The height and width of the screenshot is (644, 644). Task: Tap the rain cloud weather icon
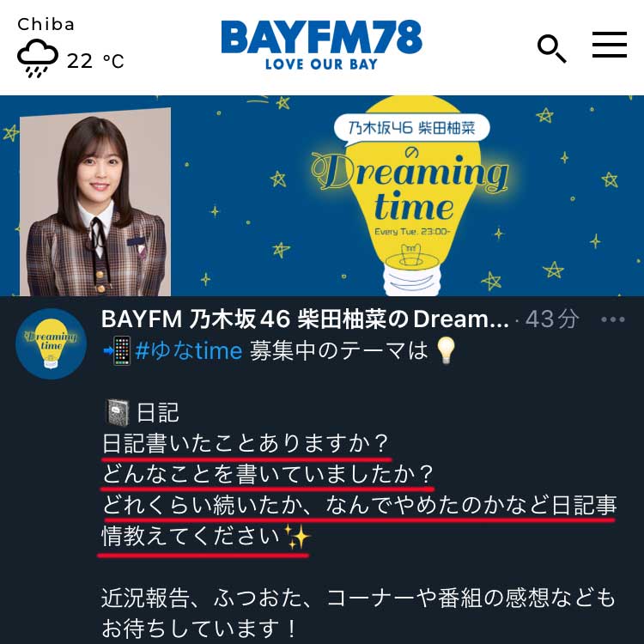[38, 58]
